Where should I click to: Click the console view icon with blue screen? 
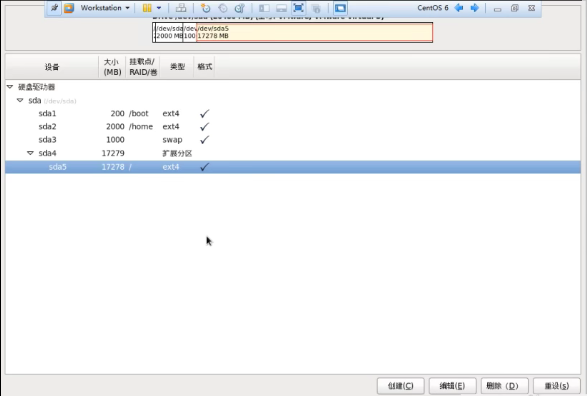pos(340,8)
